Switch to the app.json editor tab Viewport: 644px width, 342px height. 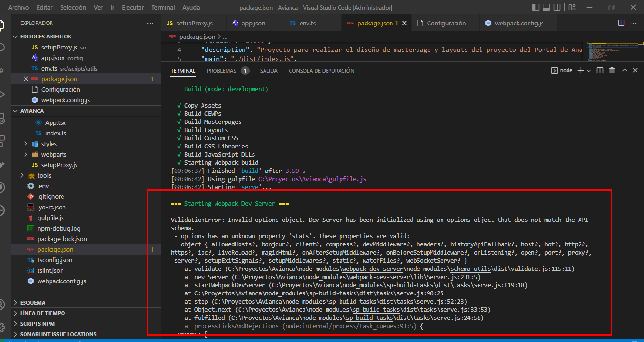click(254, 23)
